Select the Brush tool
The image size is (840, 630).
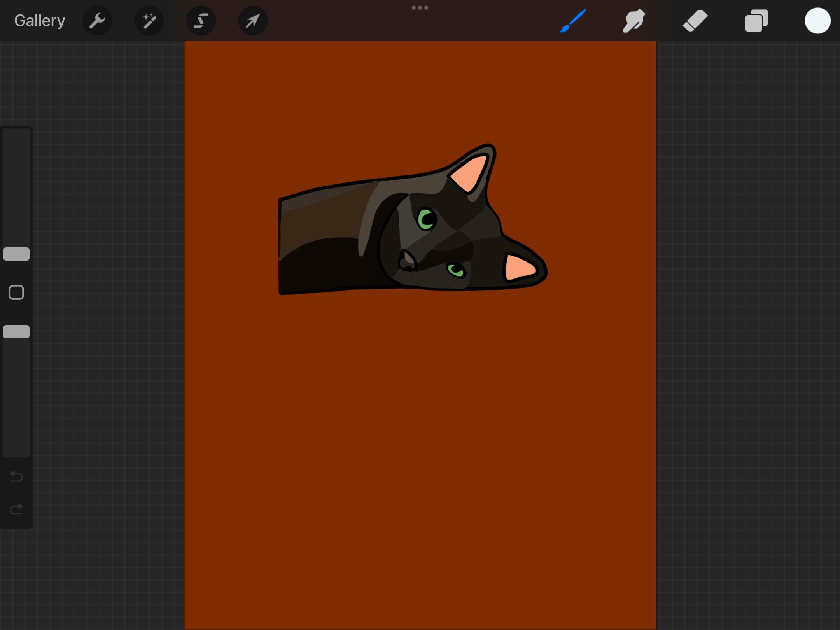click(x=573, y=21)
